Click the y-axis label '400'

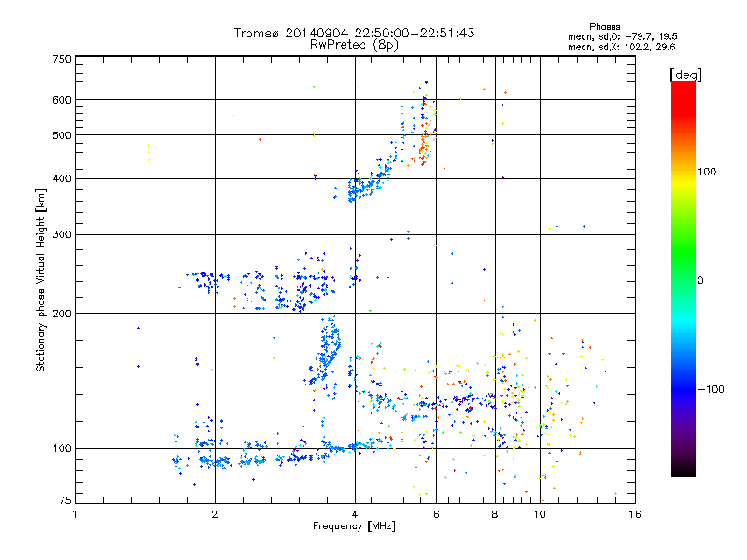click(x=62, y=179)
